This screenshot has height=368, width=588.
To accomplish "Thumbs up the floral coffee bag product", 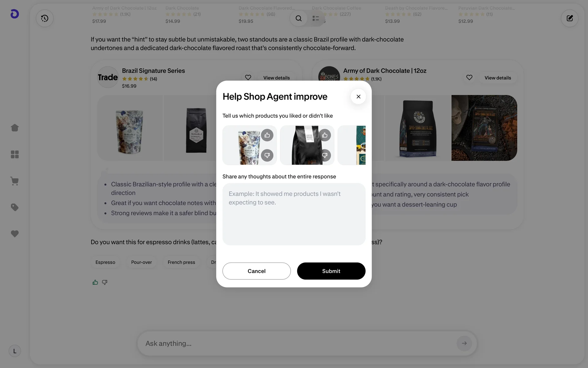I will point(267,135).
